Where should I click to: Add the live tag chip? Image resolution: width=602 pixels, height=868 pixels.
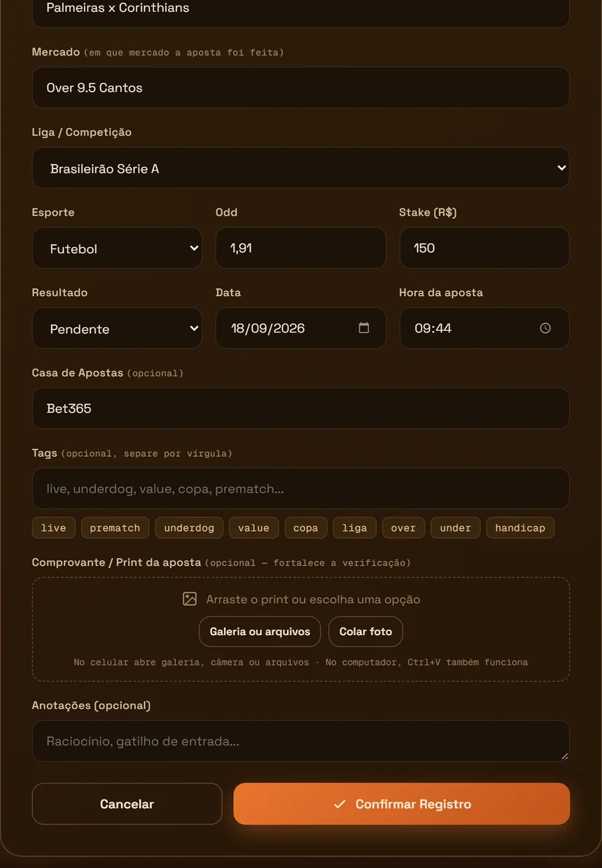[x=53, y=527]
